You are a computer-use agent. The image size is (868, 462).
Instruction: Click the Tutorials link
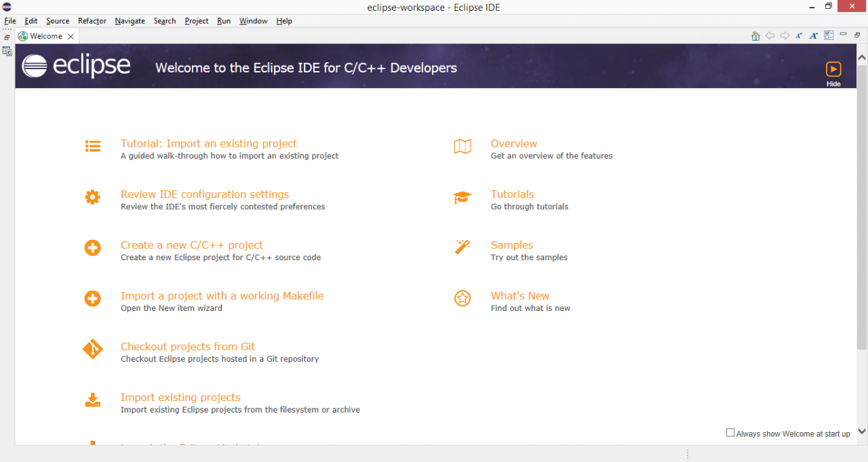512,194
